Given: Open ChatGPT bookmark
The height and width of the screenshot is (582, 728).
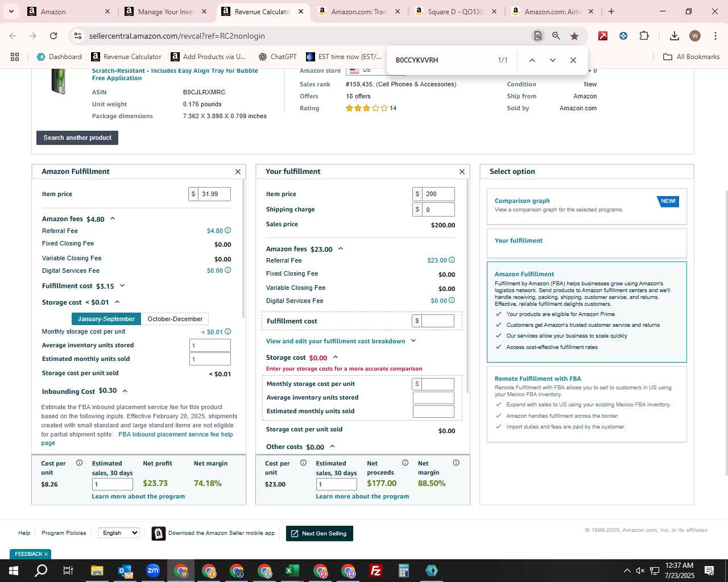Looking at the screenshot, I should [x=278, y=57].
